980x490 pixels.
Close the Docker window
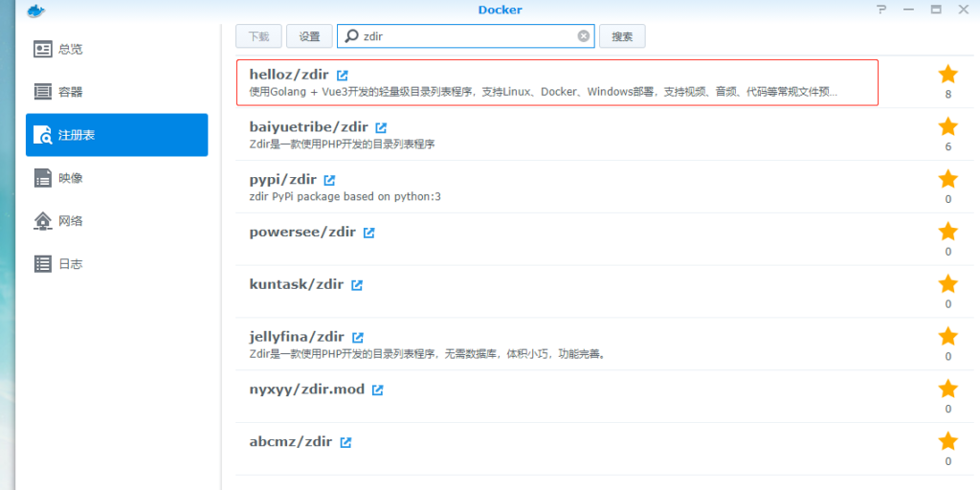pos(963,10)
